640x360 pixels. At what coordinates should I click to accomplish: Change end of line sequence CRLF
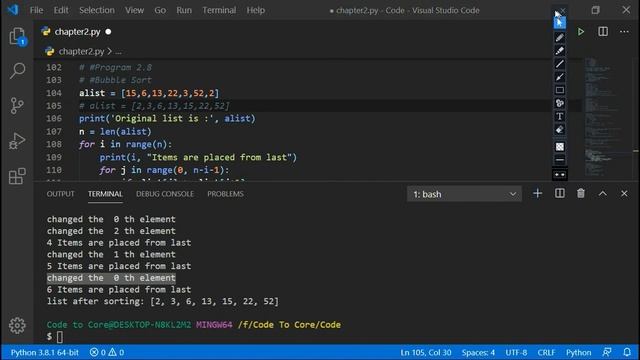pos(546,352)
